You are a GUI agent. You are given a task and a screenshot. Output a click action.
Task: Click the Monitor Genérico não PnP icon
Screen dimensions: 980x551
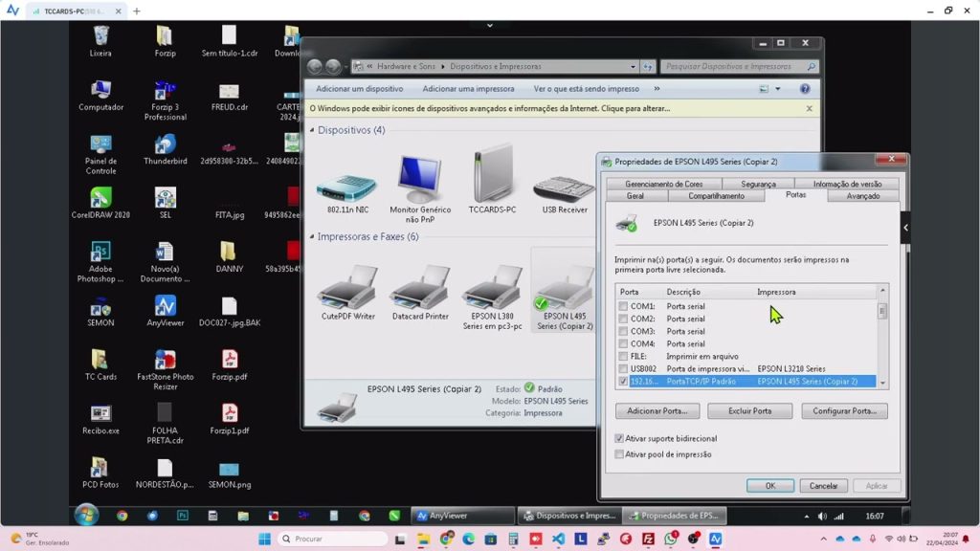420,182
